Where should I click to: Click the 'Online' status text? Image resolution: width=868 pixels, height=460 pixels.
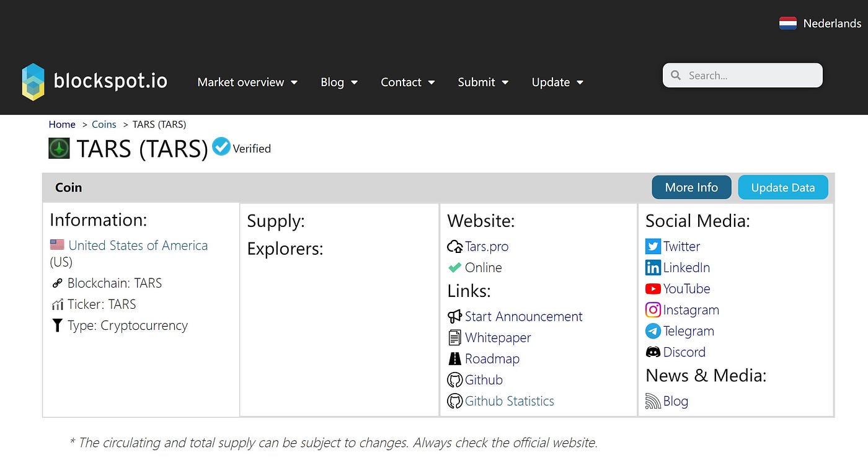tap(484, 267)
